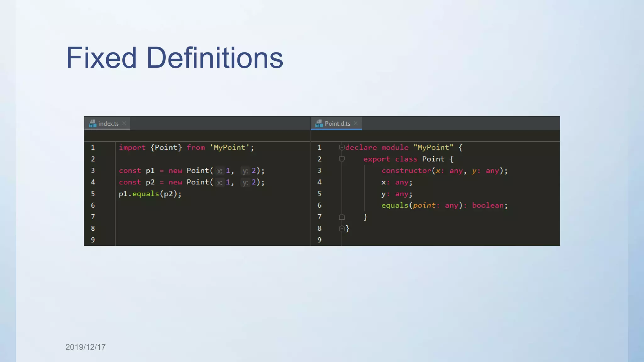
Task: Click the 'y: any;' property line
Action: click(x=397, y=194)
